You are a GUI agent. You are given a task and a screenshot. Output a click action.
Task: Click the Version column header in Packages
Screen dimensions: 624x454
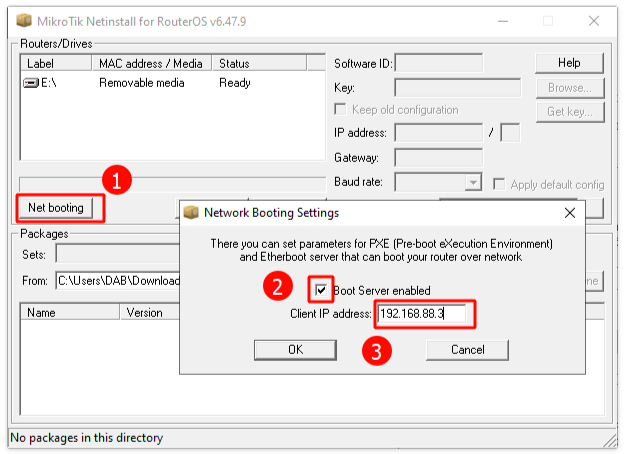coord(150,312)
